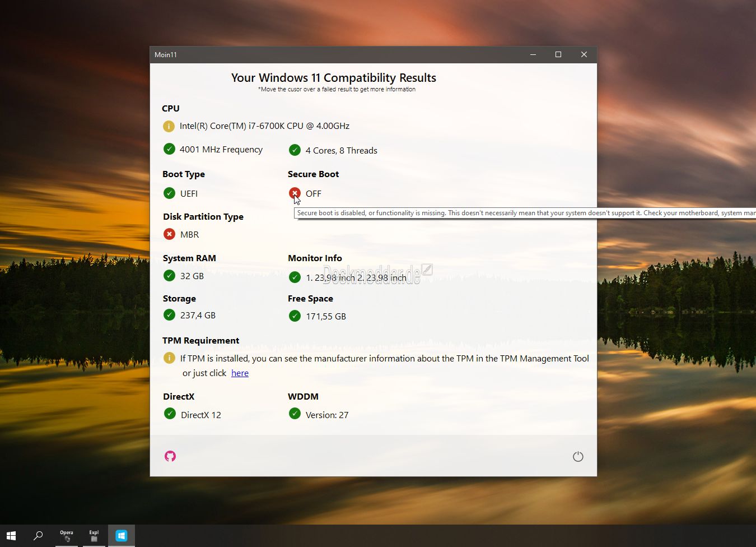Viewport: 756px width, 547px height.
Task: Click the 171,55 GB Free Space check icon
Action: (x=295, y=316)
